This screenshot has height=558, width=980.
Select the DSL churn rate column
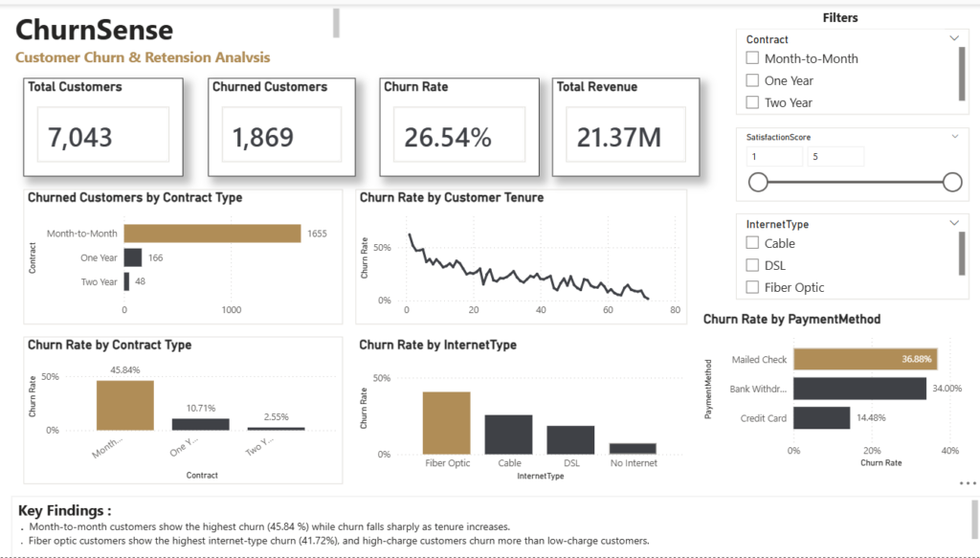click(x=570, y=440)
